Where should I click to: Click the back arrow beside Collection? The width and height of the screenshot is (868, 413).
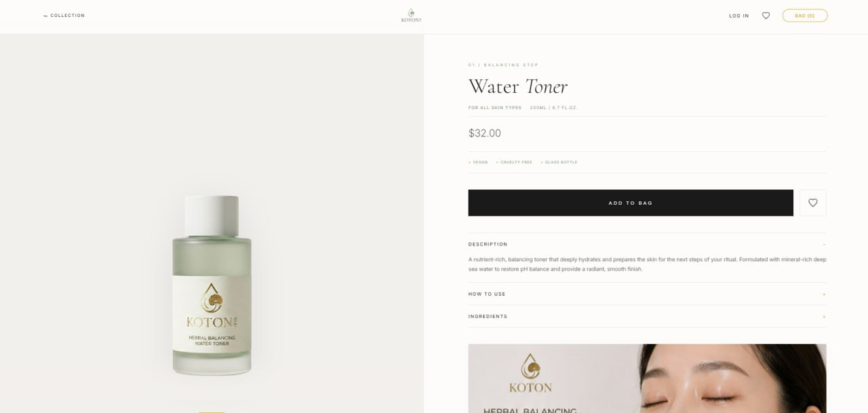point(45,16)
